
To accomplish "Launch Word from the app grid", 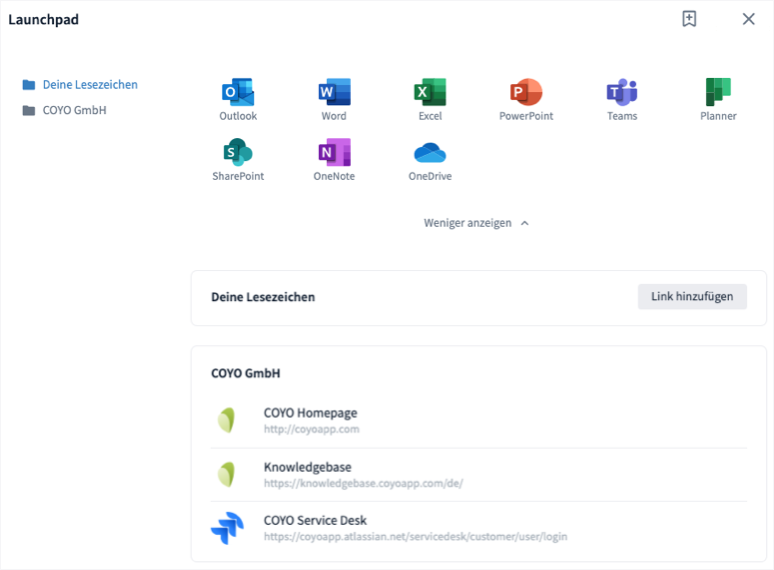I will tap(334, 92).
